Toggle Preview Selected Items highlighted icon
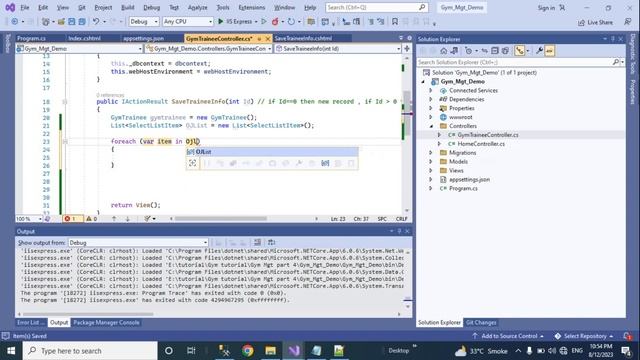The height and width of the screenshot is (360, 640). tap(550, 51)
